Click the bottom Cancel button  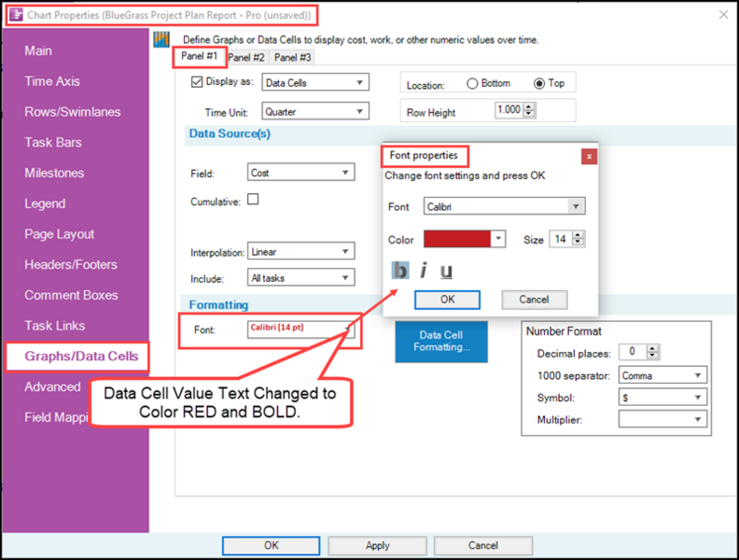click(x=483, y=545)
